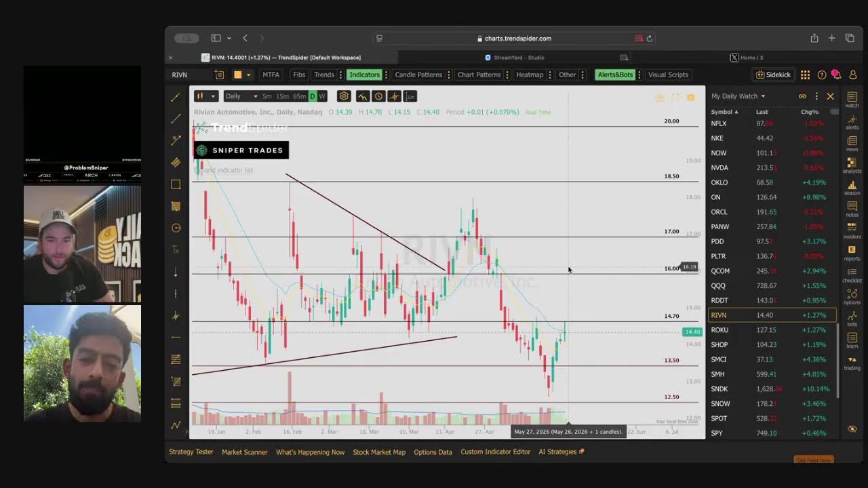
Task: Open the user account profile icon
Action: (x=853, y=75)
